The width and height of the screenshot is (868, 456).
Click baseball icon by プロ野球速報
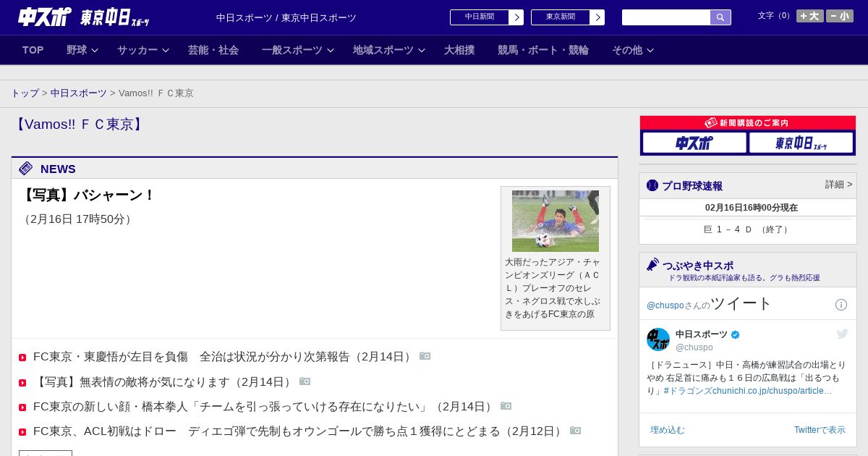pyautogui.click(x=652, y=185)
